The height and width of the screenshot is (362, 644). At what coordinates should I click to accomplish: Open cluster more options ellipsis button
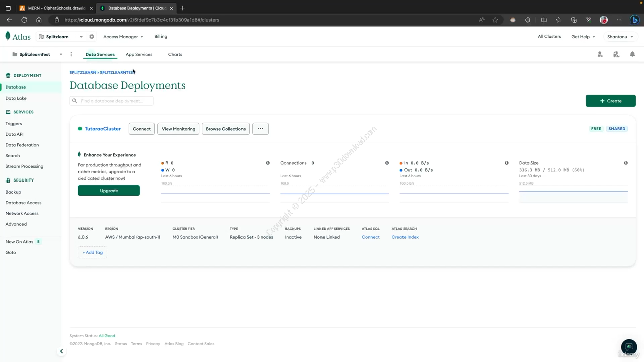point(260,129)
